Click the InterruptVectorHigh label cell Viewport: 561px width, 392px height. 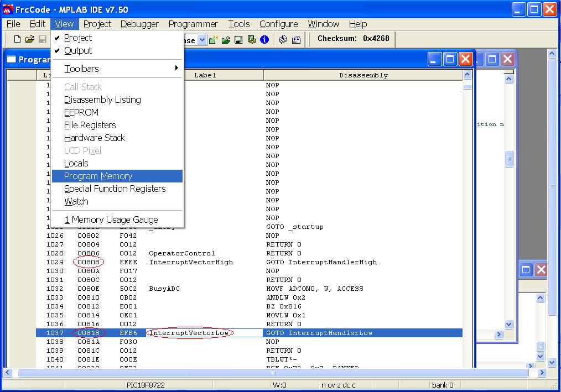coord(191,262)
